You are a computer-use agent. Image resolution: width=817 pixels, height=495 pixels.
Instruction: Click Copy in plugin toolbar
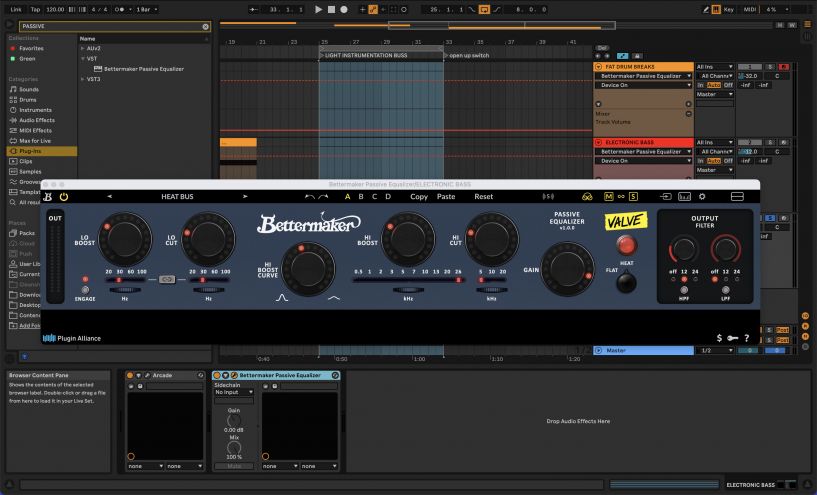pyautogui.click(x=419, y=196)
